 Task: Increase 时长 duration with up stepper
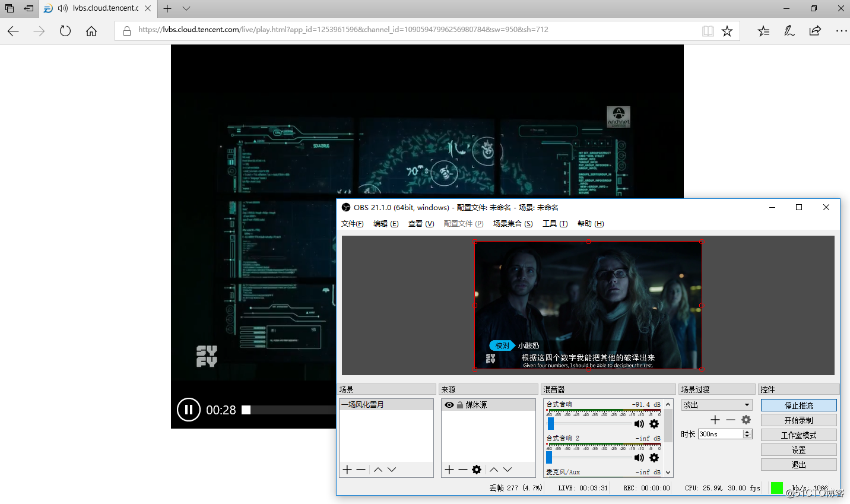coord(748,432)
